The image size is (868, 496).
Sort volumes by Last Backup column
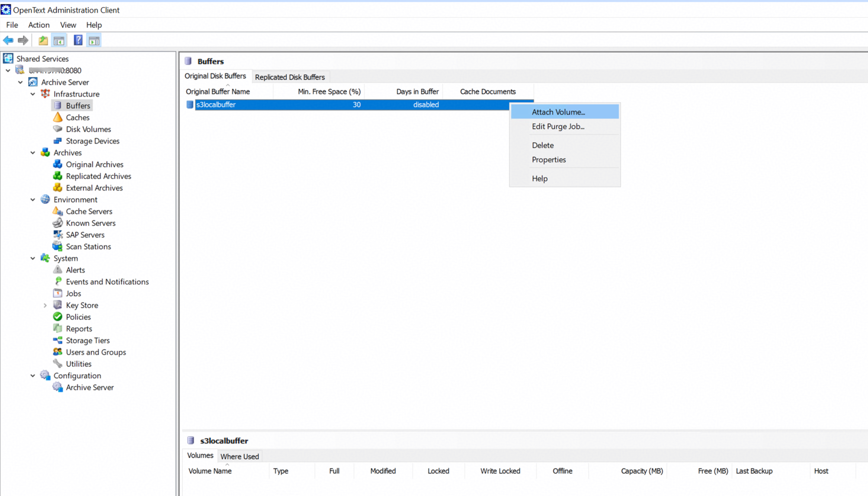771,471
